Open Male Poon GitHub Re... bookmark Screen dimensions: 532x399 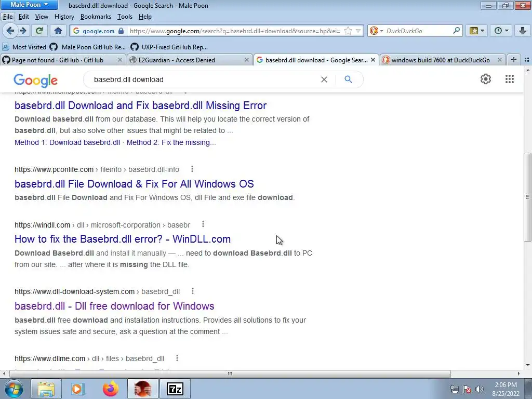pos(87,47)
